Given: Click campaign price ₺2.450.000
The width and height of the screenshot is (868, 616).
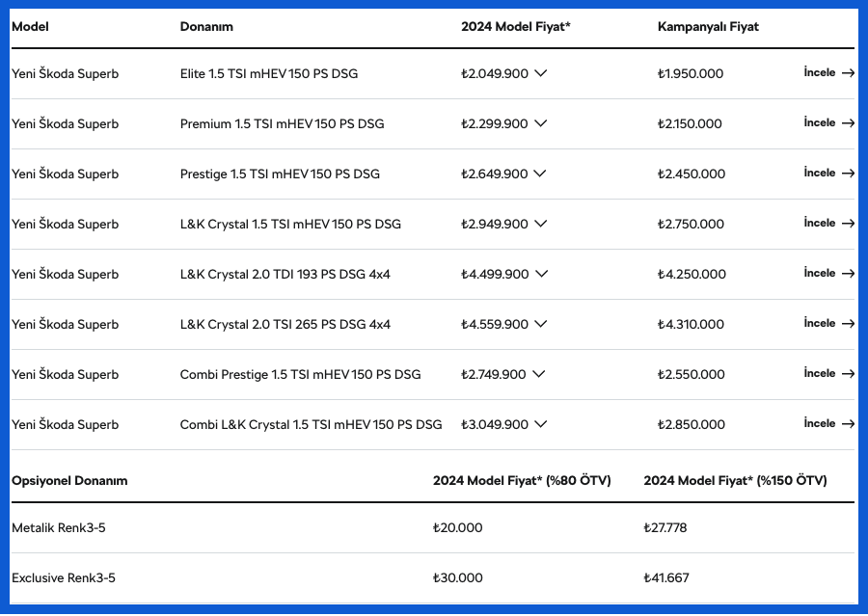Looking at the screenshot, I should 692,174.
